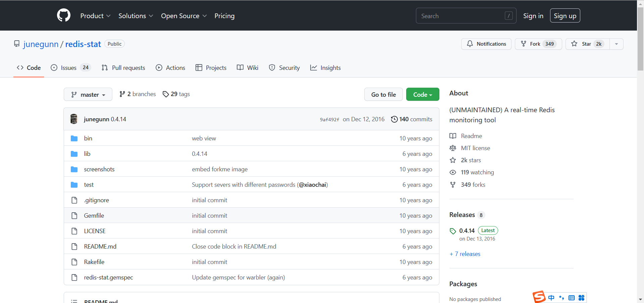644x303 pixels.
Task: Click the star icon beside 2k stars
Action: (453, 160)
